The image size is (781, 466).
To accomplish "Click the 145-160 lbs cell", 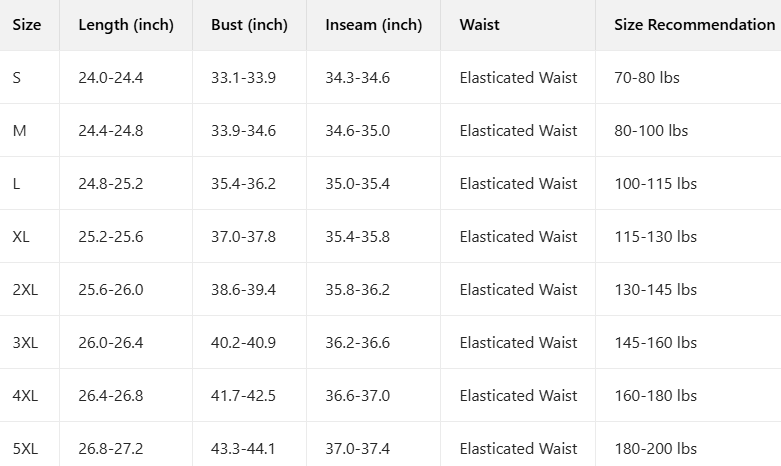I will [655, 343].
